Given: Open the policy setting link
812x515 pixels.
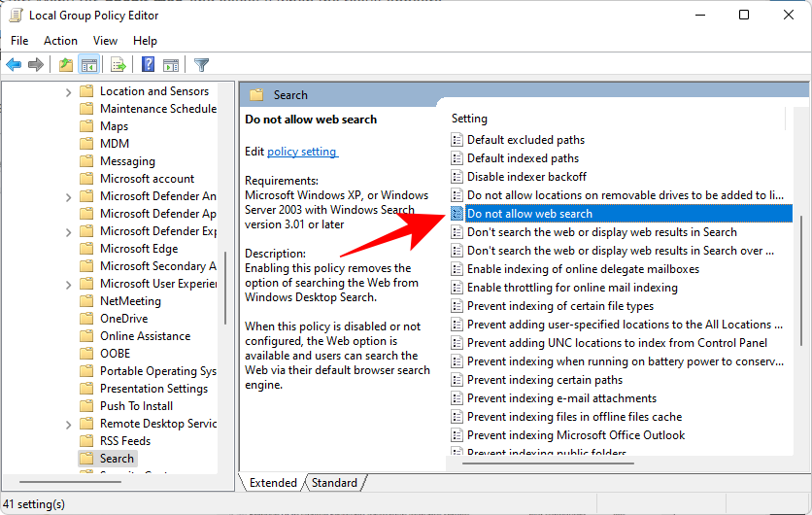Looking at the screenshot, I should tap(303, 152).
